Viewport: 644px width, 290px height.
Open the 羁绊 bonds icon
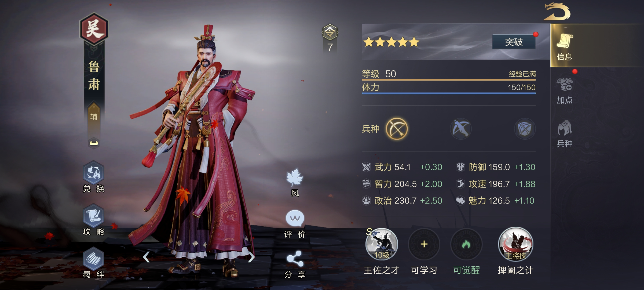tap(93, 259)
